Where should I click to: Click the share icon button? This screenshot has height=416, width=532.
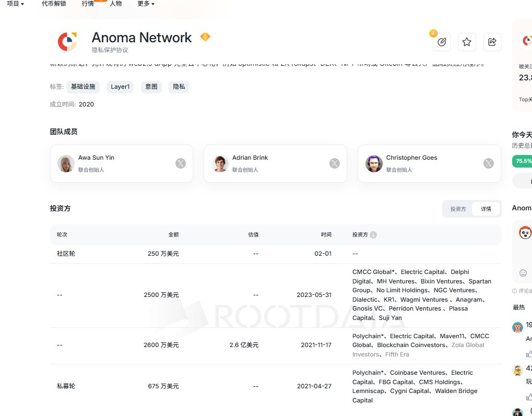(492, 42)
